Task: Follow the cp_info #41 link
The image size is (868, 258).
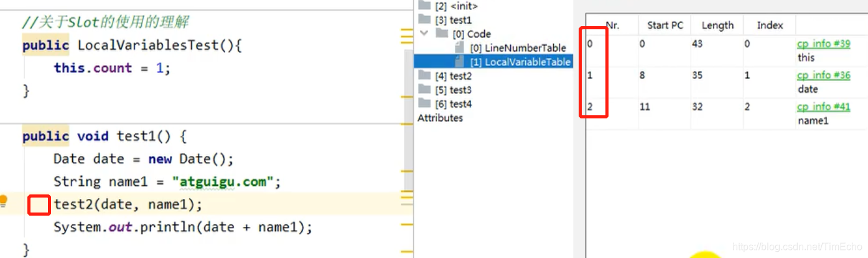Action: coord(823,107)
